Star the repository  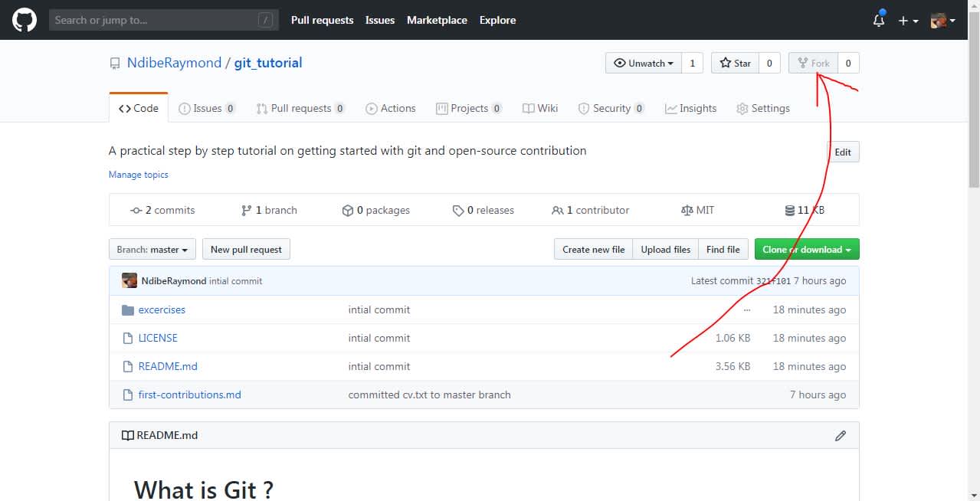735,63
